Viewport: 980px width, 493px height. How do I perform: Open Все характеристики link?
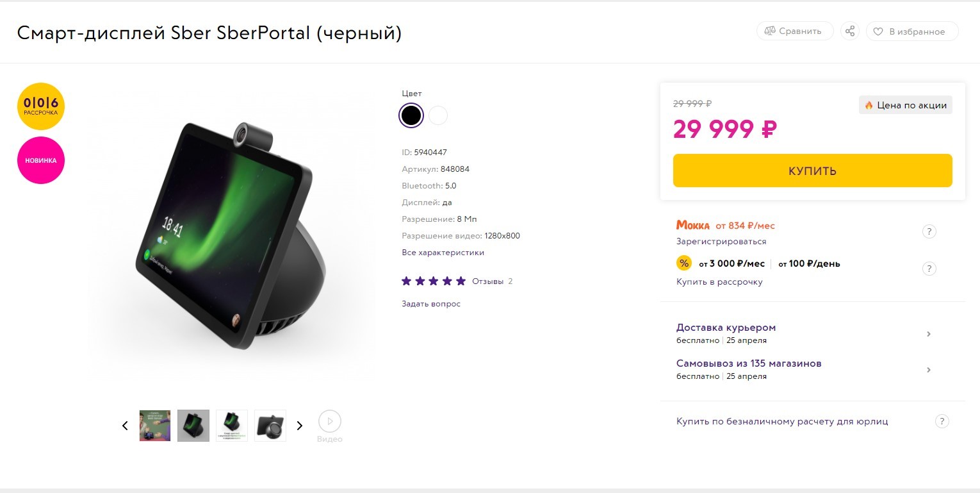tap(443, 253)
